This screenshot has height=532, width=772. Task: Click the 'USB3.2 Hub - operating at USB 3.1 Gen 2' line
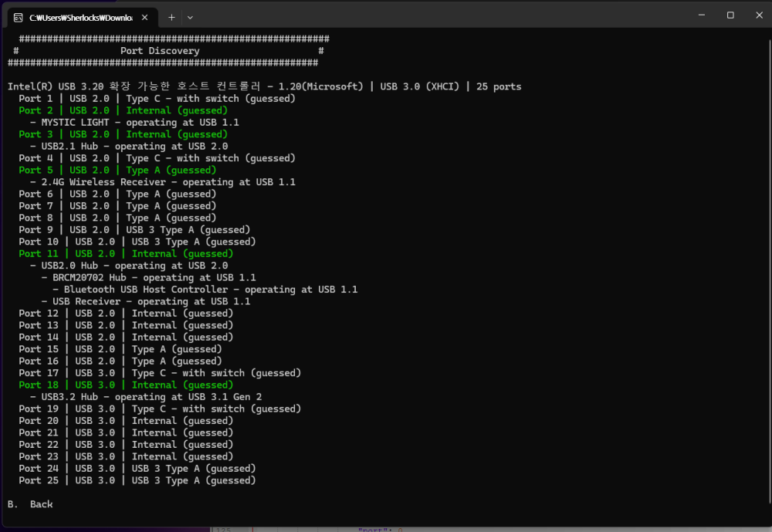click(146, 397)
